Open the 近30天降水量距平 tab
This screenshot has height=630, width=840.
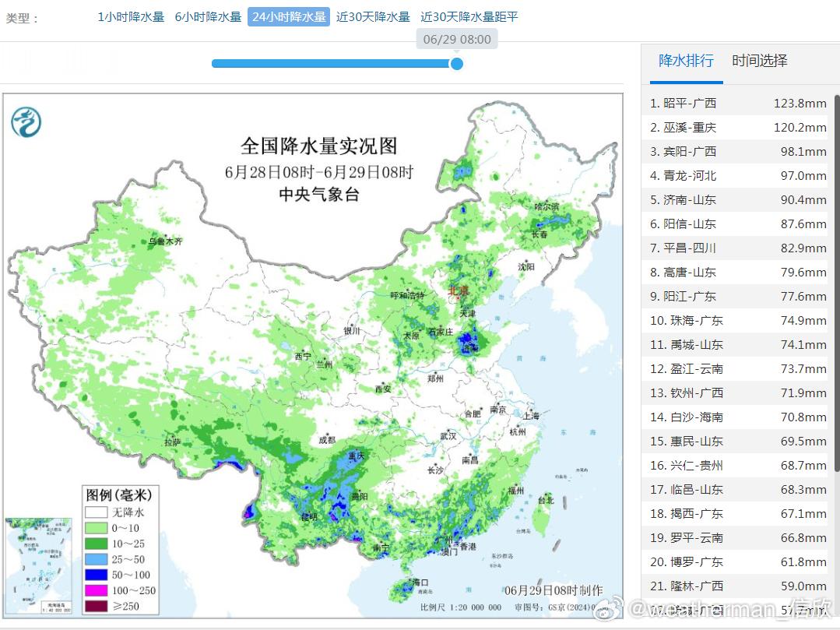[x=469, y=17]
